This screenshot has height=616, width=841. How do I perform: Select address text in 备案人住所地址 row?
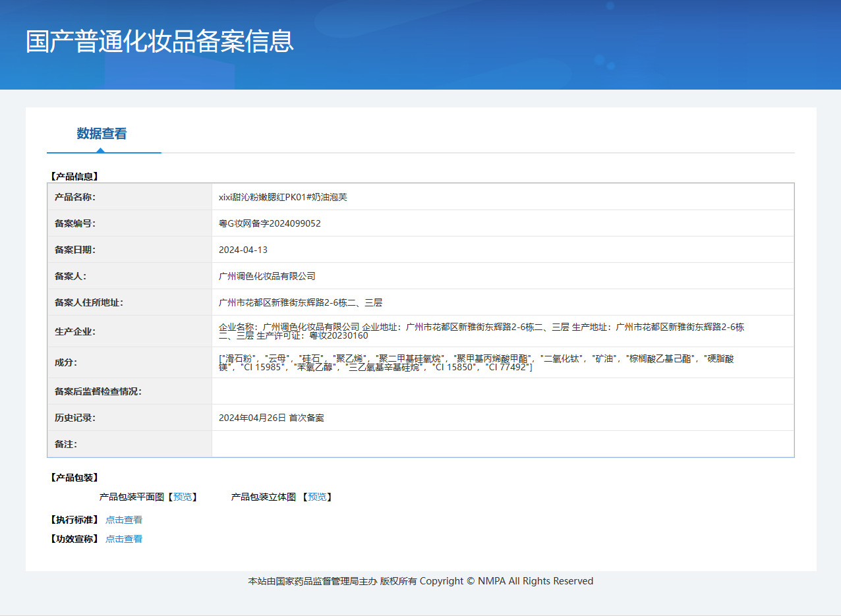click(301, 302)
